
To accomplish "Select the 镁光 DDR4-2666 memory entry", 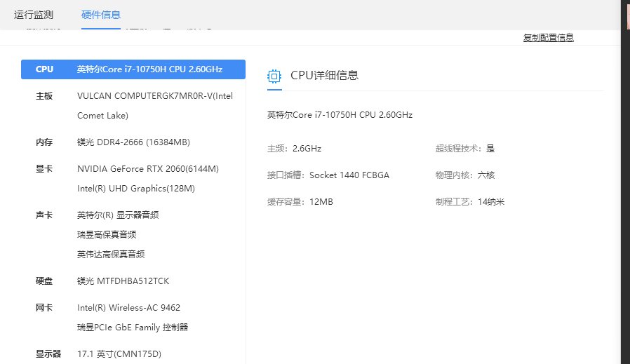I will tap(133, 142).
